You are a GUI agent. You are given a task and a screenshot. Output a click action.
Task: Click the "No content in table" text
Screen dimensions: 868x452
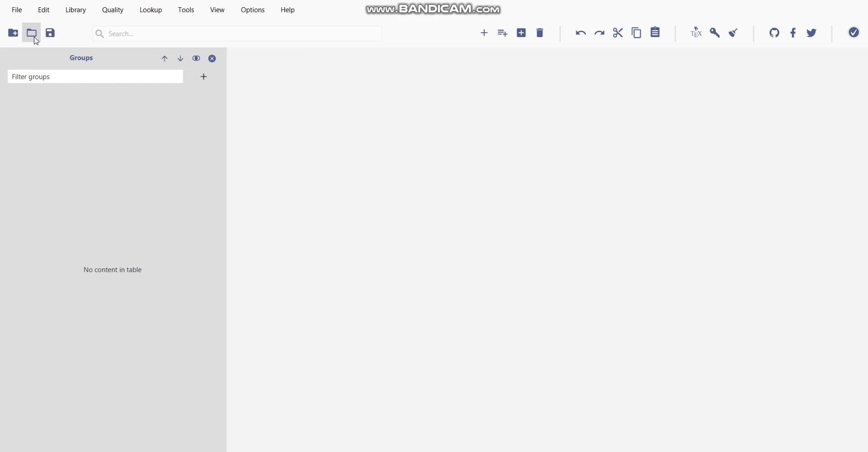tap(113, 270)
